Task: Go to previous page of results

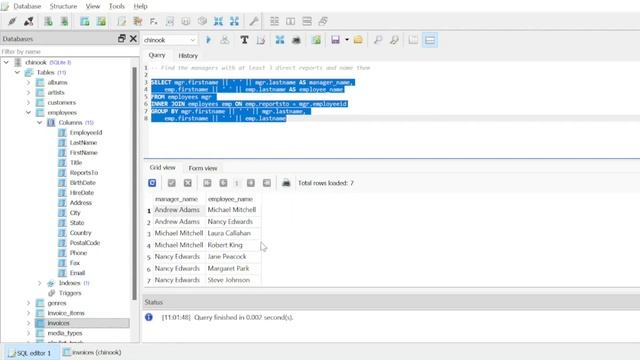Action: coord(223,183)
